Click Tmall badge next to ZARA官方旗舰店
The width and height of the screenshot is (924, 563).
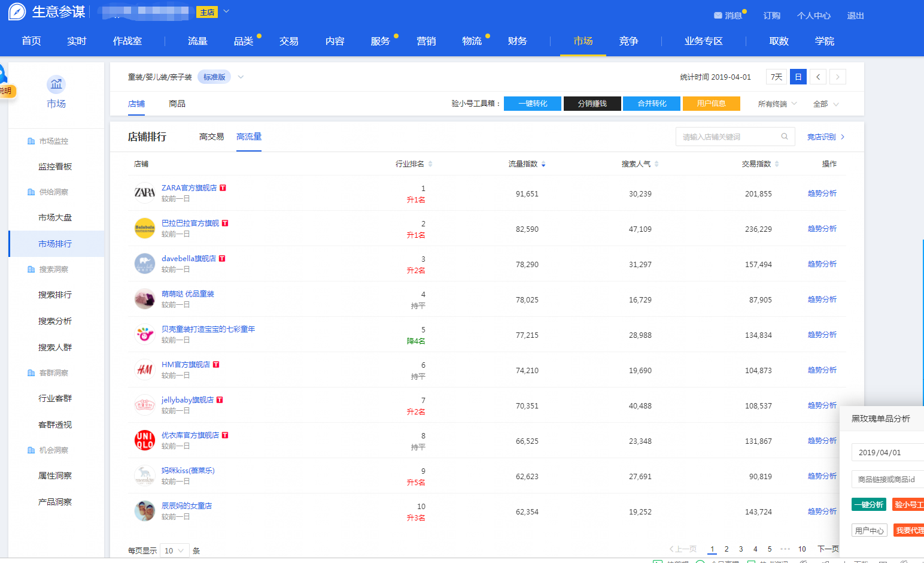tap(223, 188)
